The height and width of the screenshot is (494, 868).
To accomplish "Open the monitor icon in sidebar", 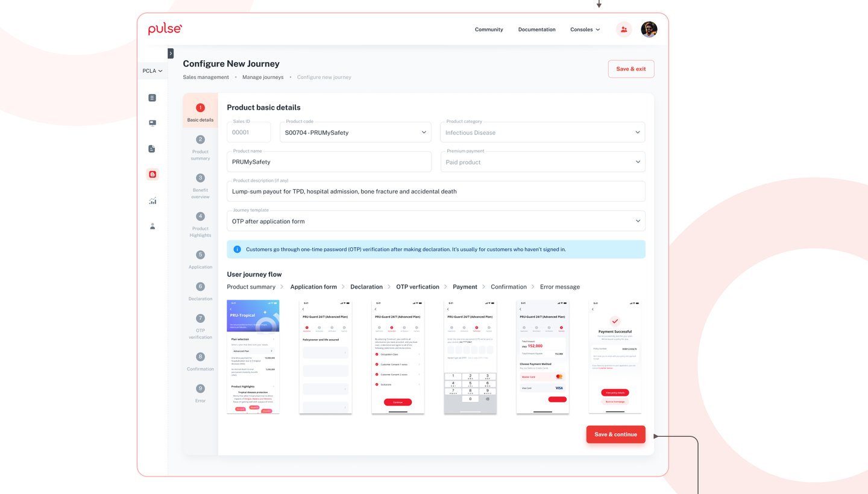I will (153, 123).
